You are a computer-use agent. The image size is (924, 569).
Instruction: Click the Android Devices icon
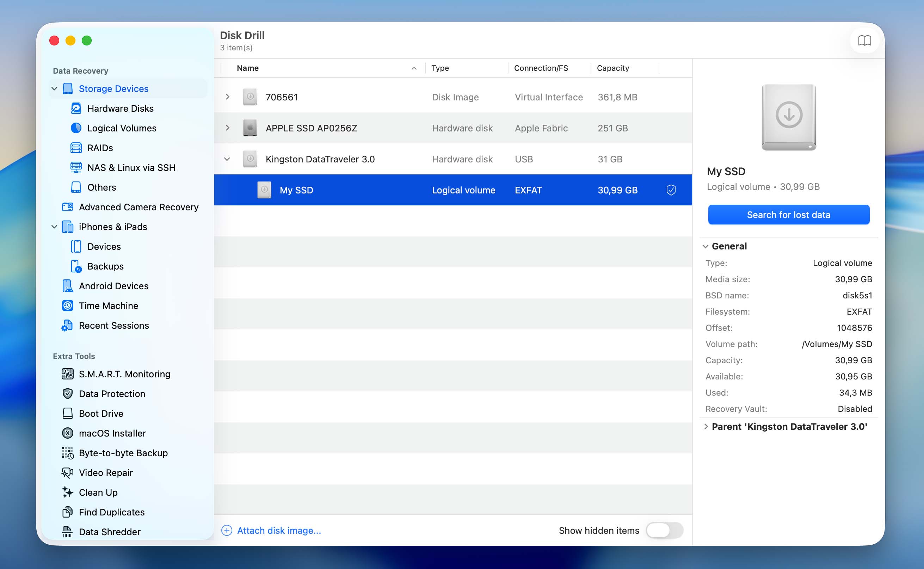point(68,286)
